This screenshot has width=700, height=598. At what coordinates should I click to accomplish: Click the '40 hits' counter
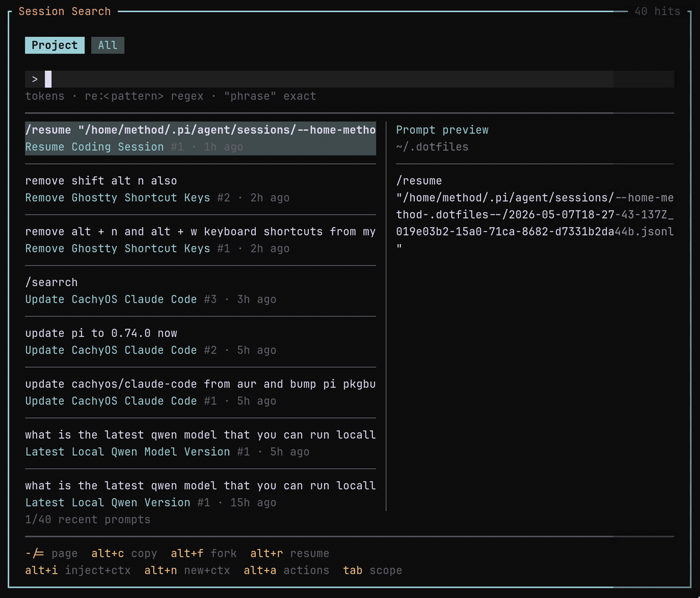coord(657,11)
